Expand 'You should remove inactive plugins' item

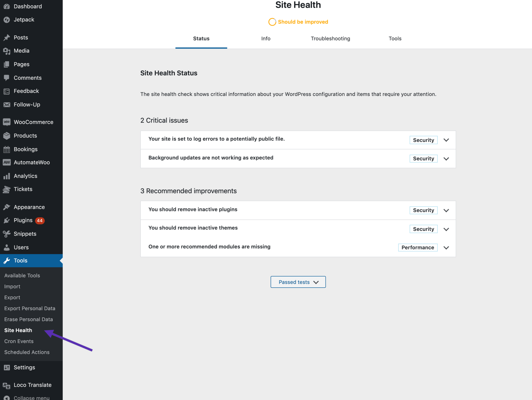click(446, 210)
